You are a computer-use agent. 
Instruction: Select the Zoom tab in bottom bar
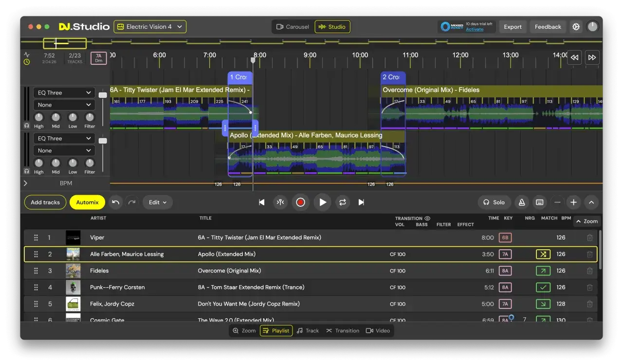point(244,330)
